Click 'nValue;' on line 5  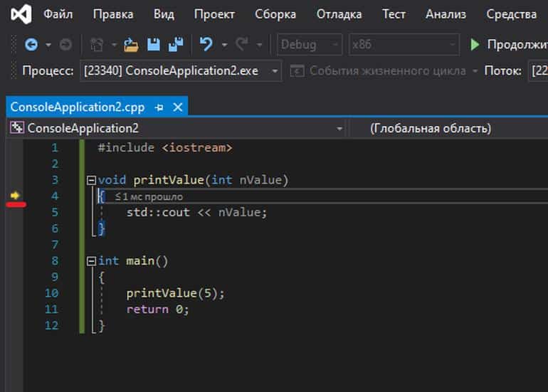pyautogui.click(x=243, y=213)
